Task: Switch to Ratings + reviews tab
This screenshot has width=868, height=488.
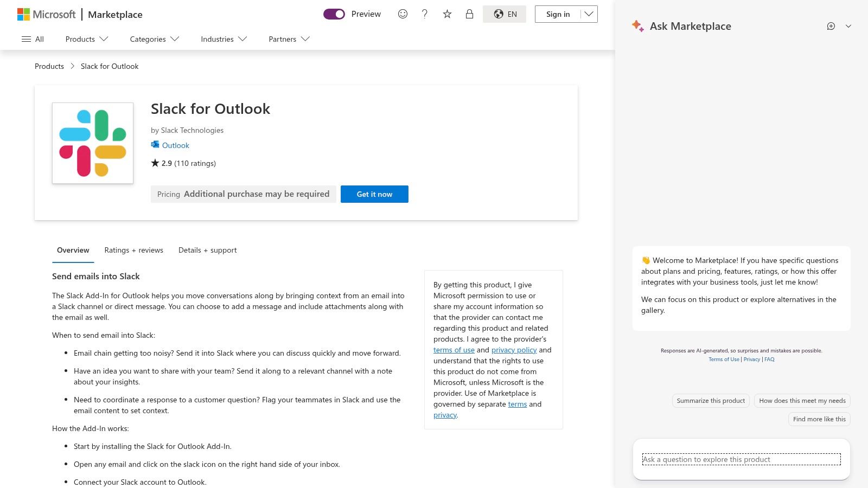Action: tap(134, 250)
